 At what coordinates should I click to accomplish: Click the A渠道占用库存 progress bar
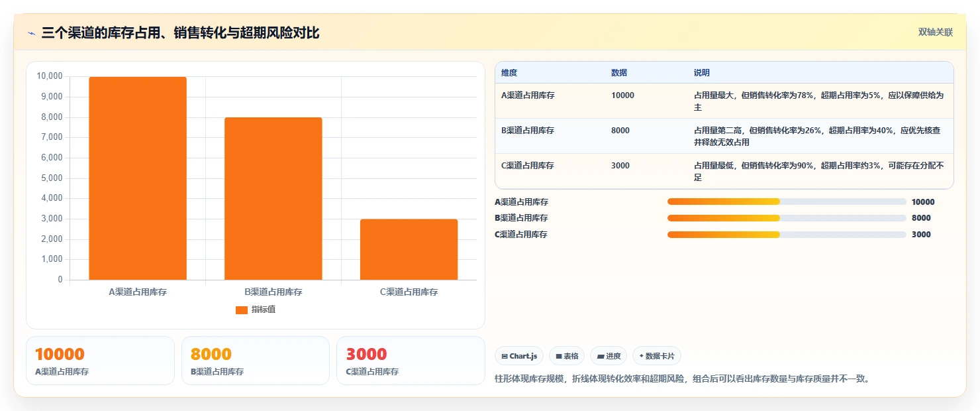(787, 202)
